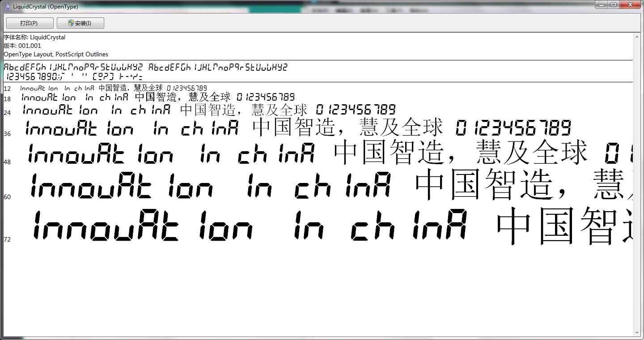Click the 打印(P) print button
This screenshot has height=340, width=644.
[29, 22]
